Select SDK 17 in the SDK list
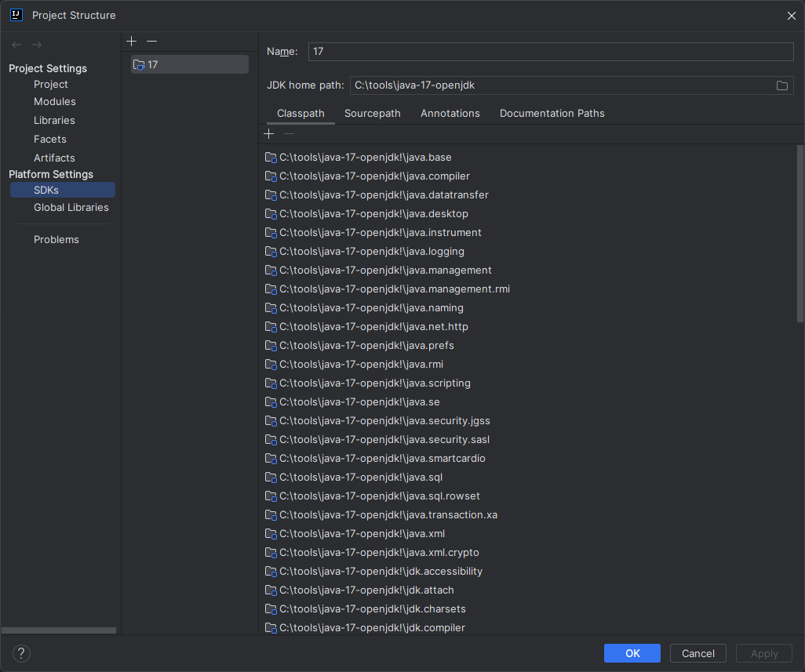The image size is (805, 672). [x=189, y=64]
